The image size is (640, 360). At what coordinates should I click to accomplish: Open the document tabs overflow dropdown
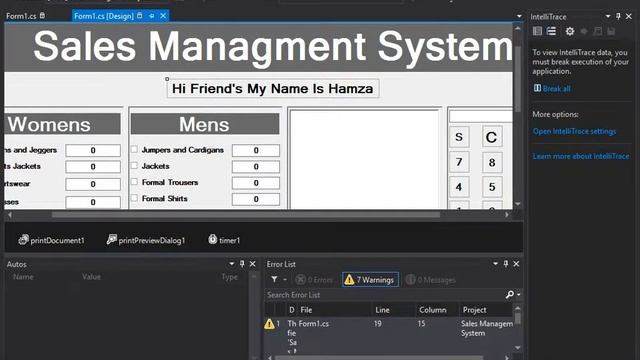coord(519,16)
